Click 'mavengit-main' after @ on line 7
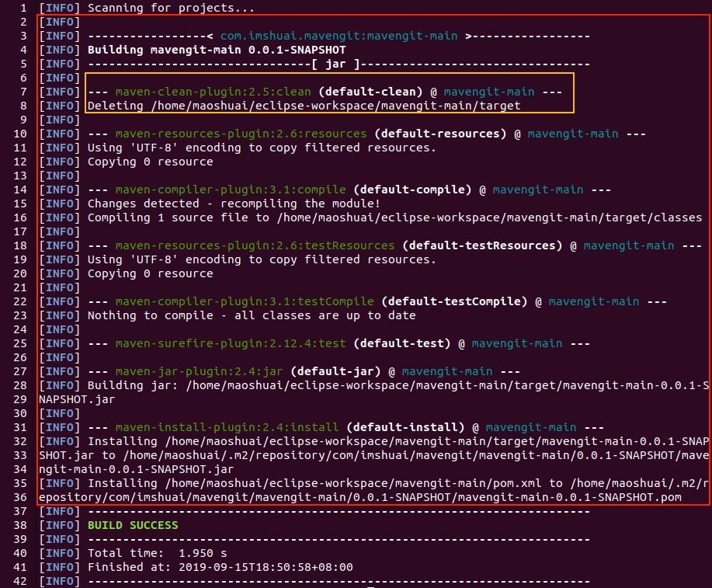 [489, 92]
